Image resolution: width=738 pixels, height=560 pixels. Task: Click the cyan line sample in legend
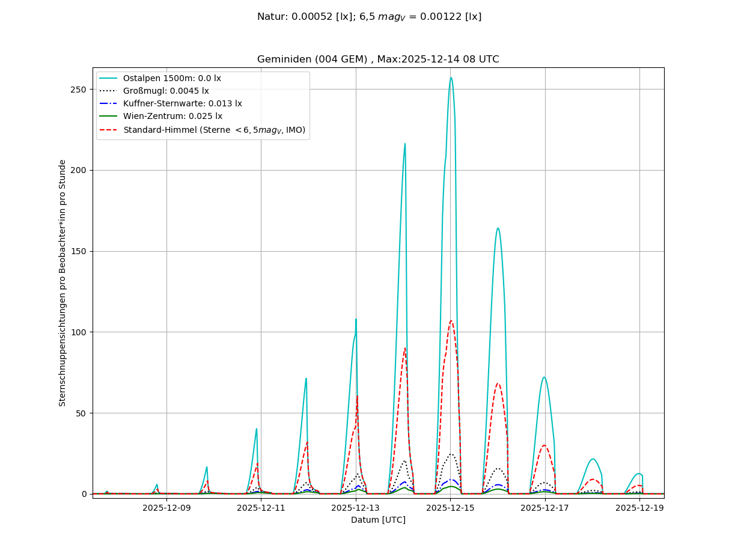pos(109,78)
